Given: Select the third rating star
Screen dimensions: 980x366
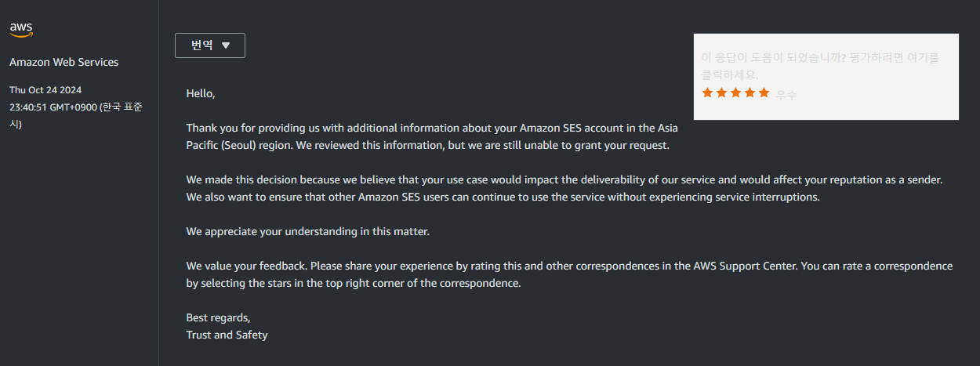Looking at the screenshot, I should click(735, 92).
